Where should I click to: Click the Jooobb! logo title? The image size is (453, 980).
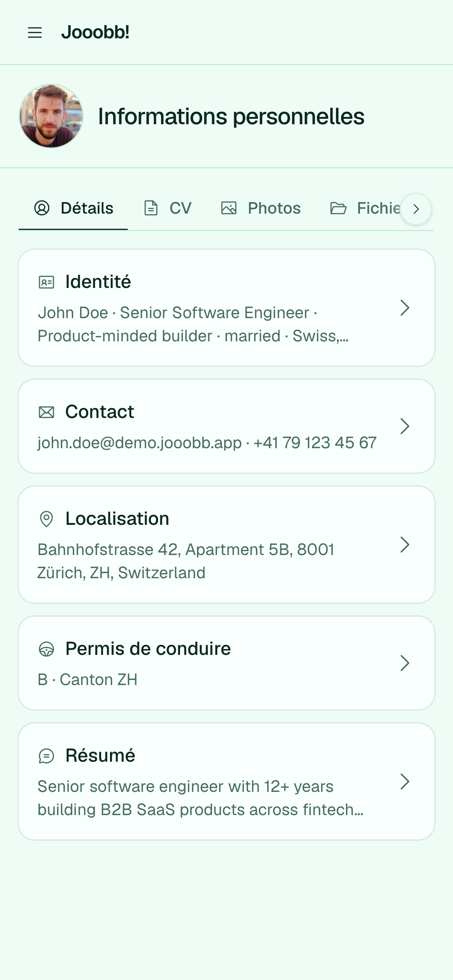(95, 33)
